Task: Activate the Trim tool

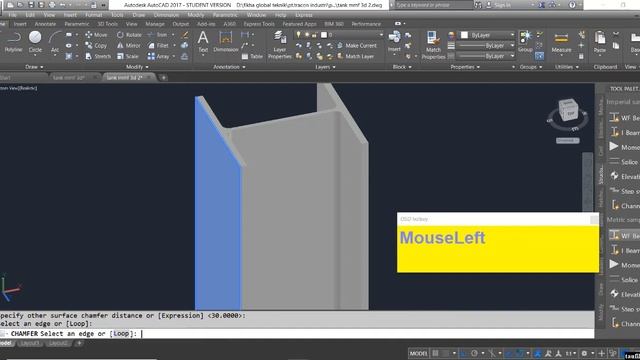Action: point(158,35)
